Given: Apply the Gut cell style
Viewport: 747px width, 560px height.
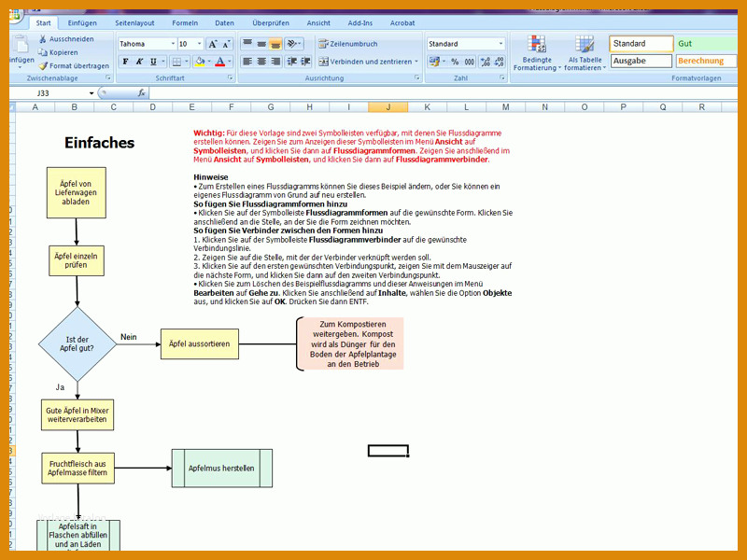Looking at the screenshot, I should [706, 44].
